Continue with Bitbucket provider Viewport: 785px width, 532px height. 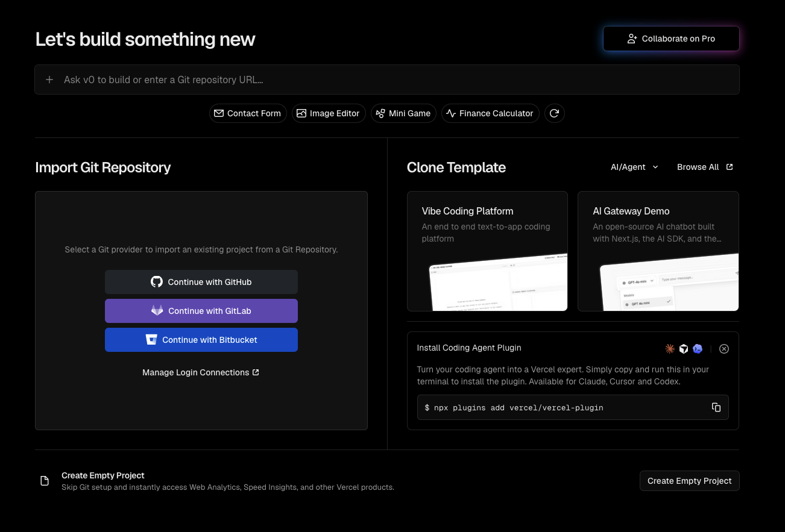click(201, 340)
